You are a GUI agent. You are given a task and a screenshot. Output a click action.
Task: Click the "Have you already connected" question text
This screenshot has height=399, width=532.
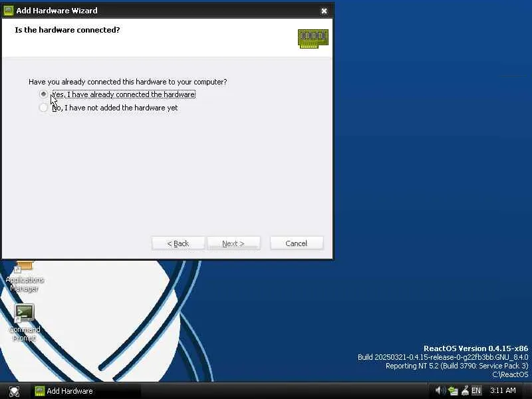tap(128, 82)
